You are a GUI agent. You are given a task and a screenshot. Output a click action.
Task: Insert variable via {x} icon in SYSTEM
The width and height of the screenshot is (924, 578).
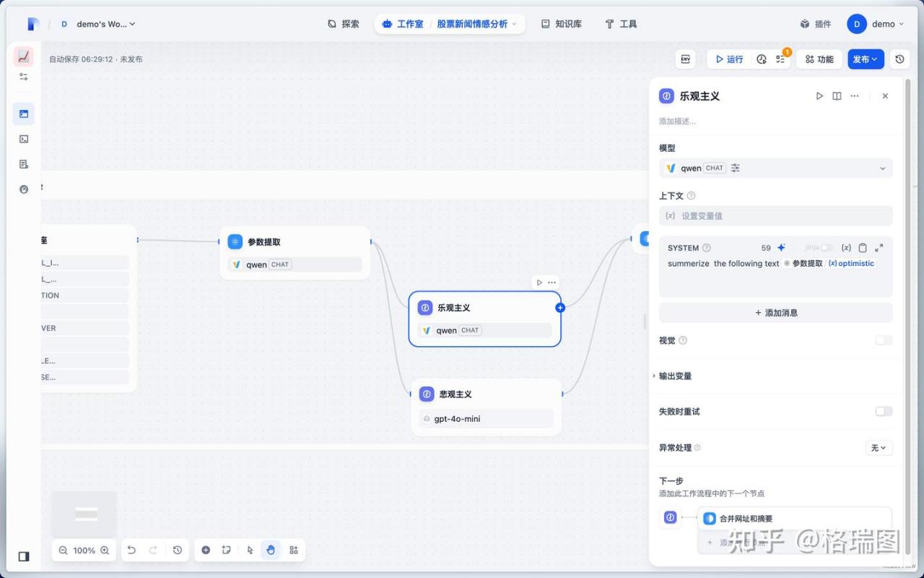(x=846, y=248)
